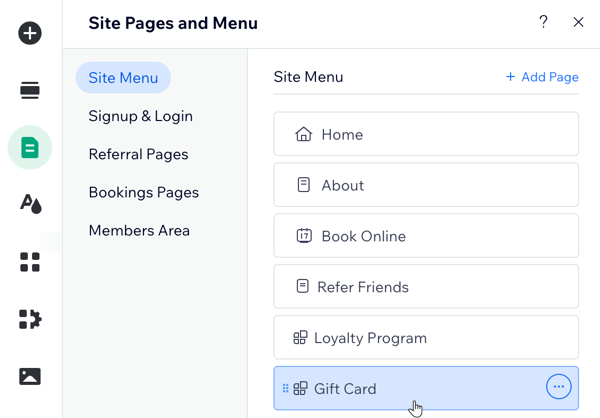600x418 pixels.
Task: Select the Site Menu tab
Action: click(123, 78)
